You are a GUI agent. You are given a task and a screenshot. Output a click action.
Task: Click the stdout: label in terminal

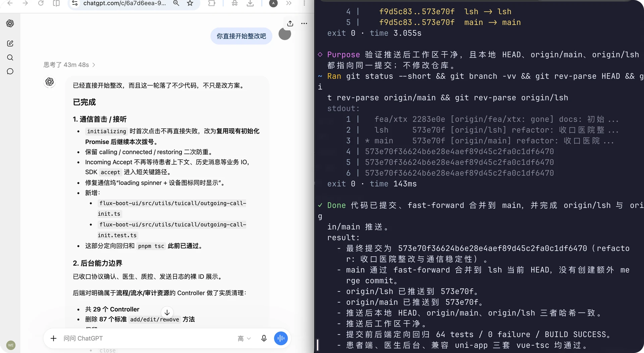343,108
